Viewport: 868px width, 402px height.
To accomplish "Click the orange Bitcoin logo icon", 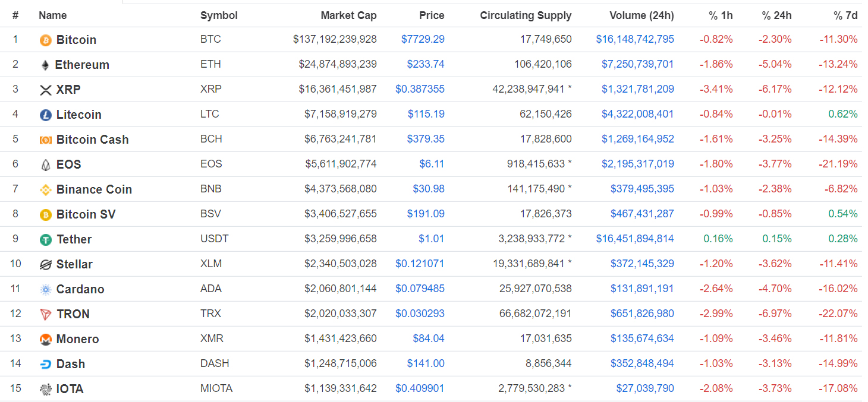I will coord(45,40).
